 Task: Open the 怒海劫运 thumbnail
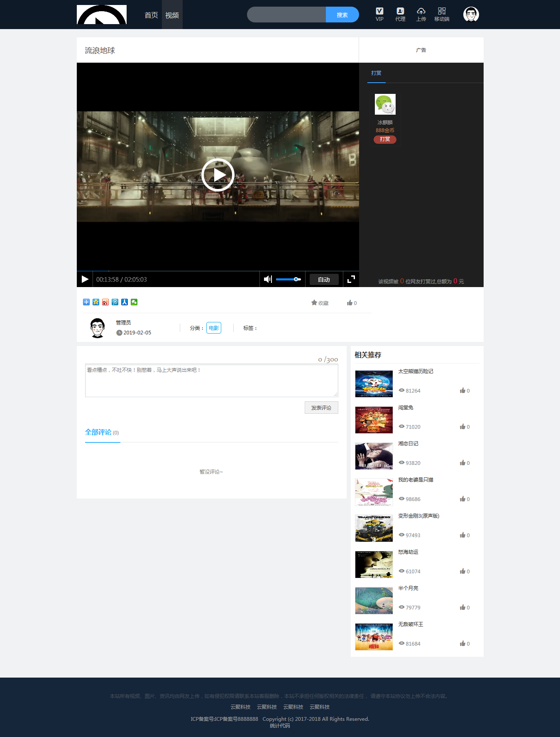click(x=374, y=565)
